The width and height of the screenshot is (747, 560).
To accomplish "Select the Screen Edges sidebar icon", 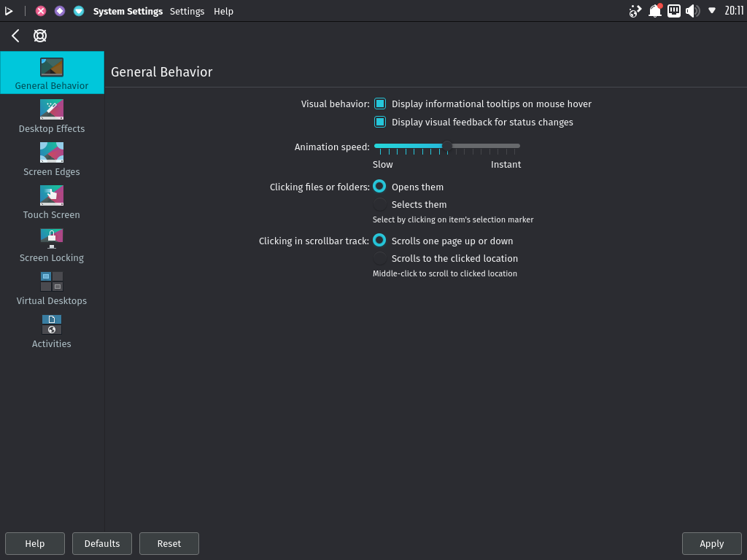I will coord(51,158).
